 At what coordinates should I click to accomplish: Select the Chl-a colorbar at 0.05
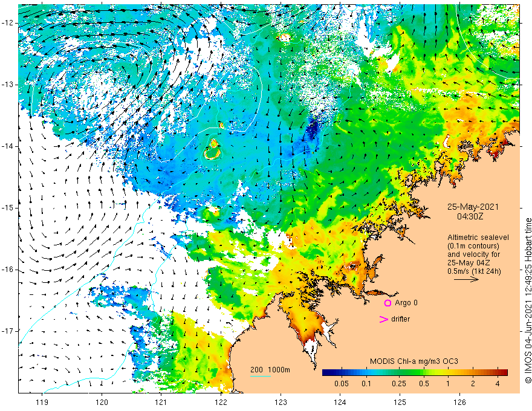342,372
